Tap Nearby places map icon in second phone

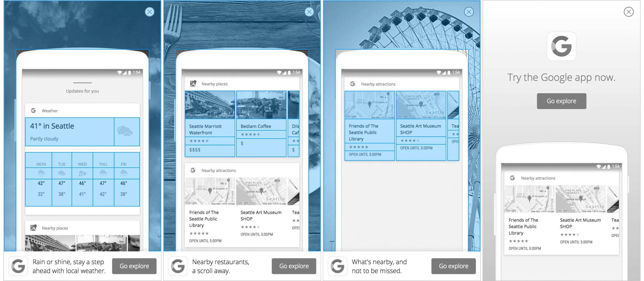tap(193, 84)
